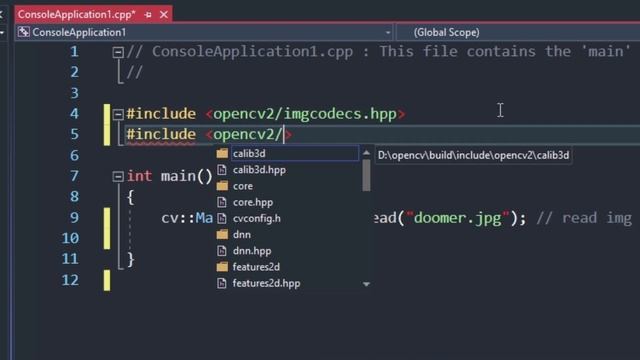Click the autocomplete list scrollbar thumb
The height and width of the screenshot is (360, 640).
(x=366, y=175)
